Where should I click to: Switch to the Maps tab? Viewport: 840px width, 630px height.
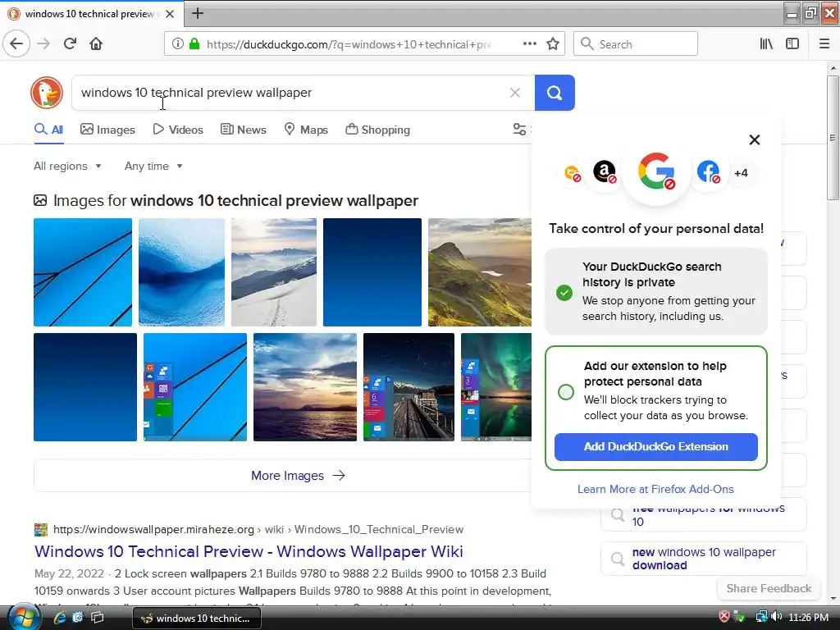point(306,130)
